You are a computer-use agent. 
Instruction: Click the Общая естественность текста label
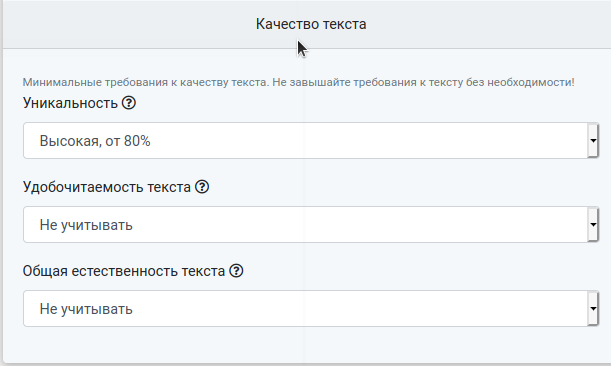pos(124,271)
